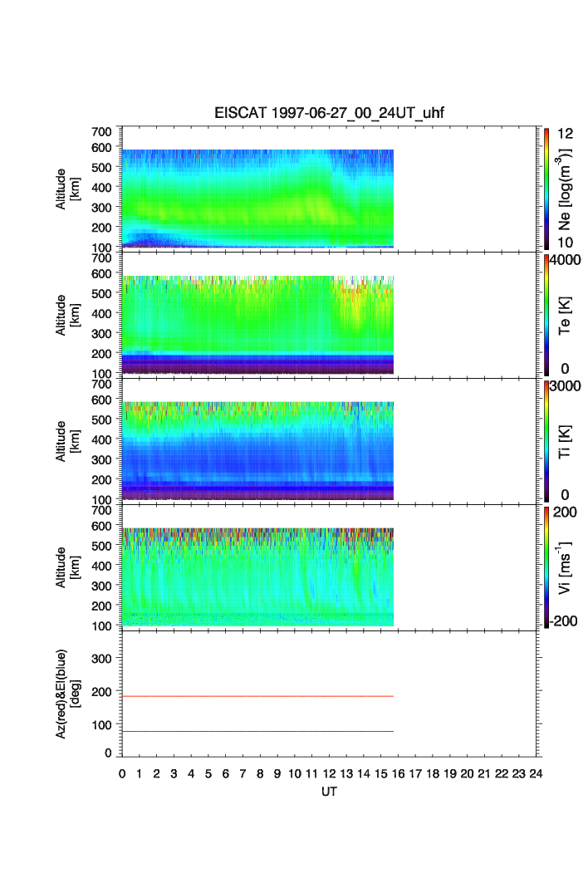Click the 500 altitude tick of the Ti panel
The width and height of the screenshot is (588, 883).
tap(101, 419)
